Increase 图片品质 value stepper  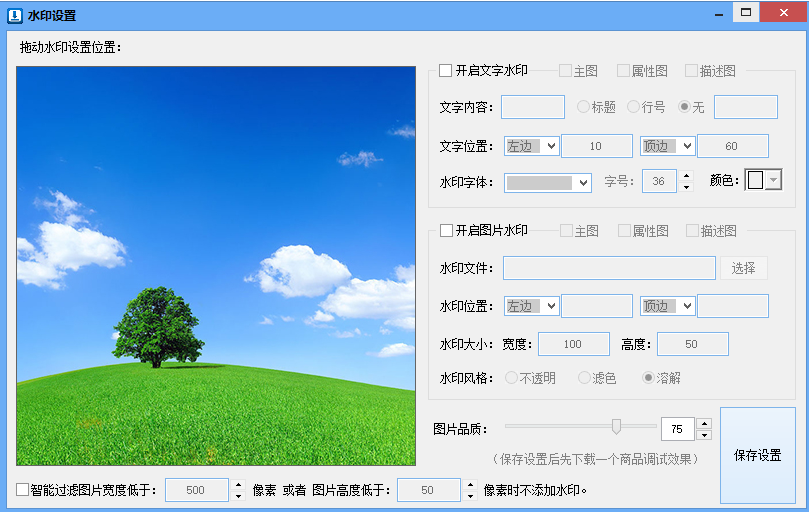tap(704, 424)
